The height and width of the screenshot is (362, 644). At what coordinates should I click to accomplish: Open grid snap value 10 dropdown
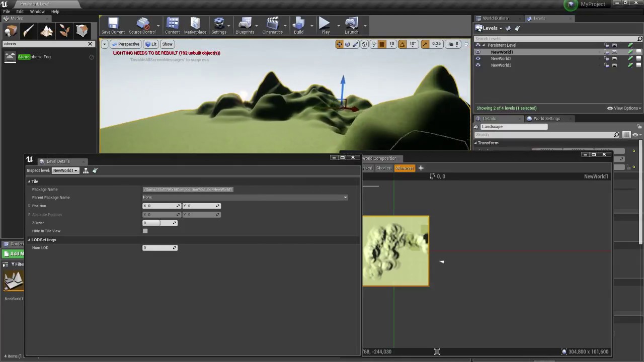pyautogui.click(x=391, y=44)
